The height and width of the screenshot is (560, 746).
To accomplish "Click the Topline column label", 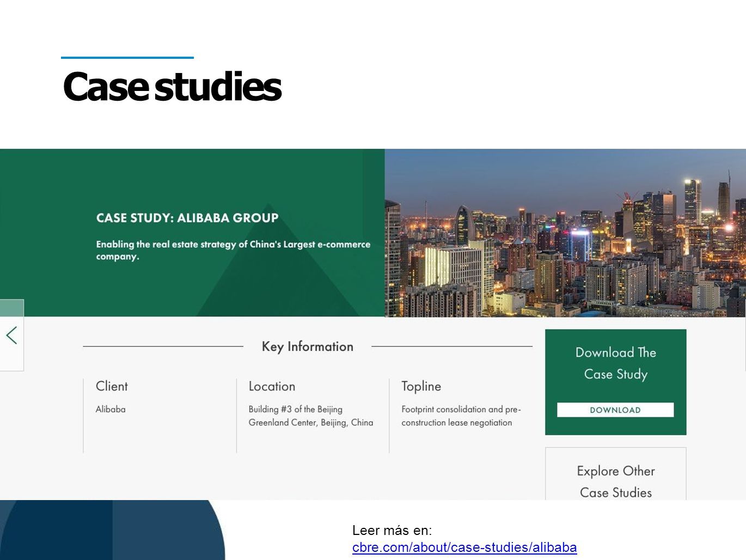I will pos(421,386).
